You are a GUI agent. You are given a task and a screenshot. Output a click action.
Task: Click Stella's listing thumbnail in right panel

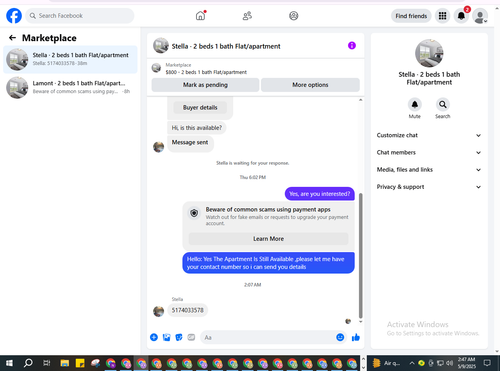tap(429, 53)
